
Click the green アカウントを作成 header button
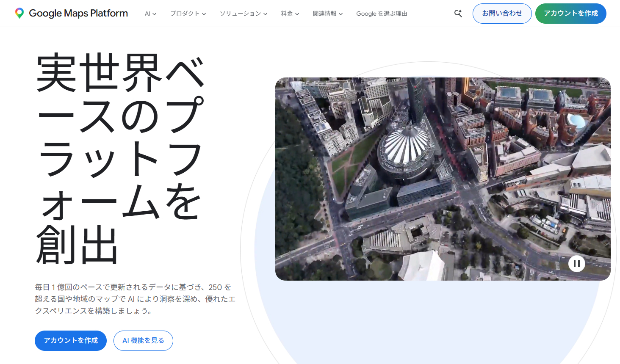pyautogui.click(x=570, y=14)
